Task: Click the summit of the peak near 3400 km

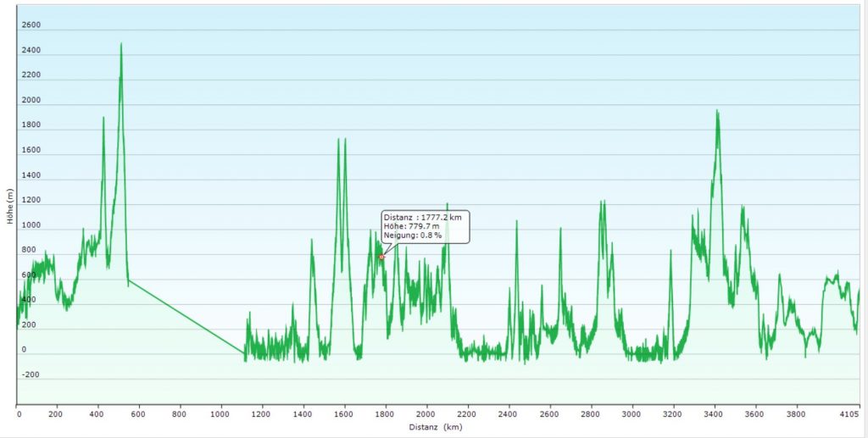Action: [717, 111]
